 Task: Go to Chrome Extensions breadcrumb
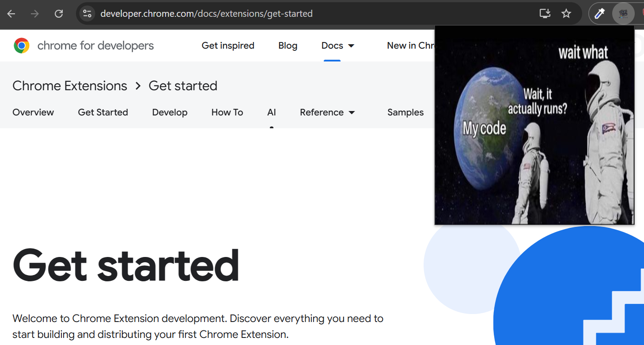coord(70,86)
